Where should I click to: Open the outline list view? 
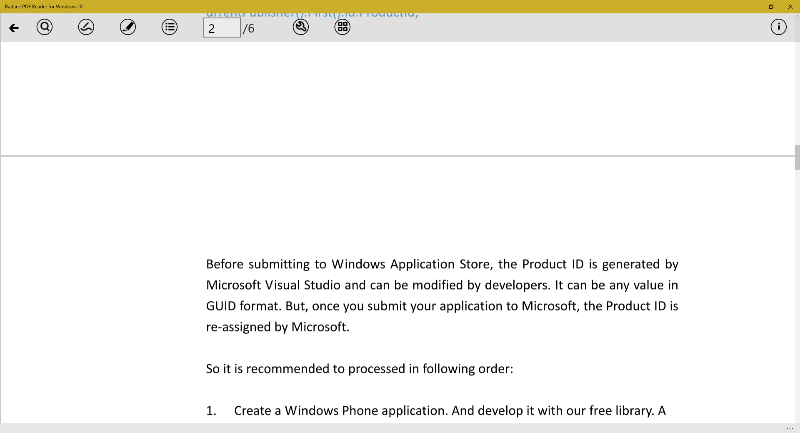click(x=170, y=28)
